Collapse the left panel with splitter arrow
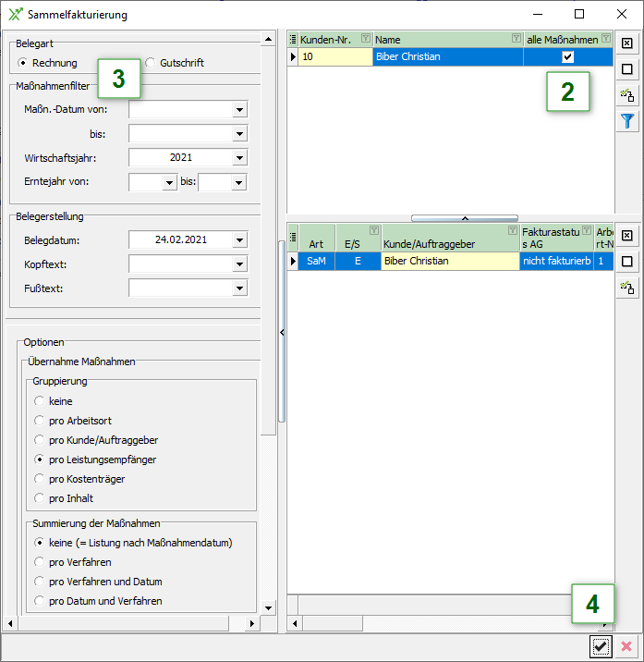The height and width of the screenshot is (662, 644). (282, 331)
